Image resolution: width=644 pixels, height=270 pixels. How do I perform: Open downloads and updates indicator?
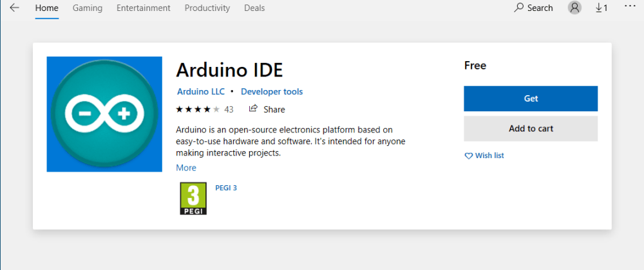click(x=601, y=8)
